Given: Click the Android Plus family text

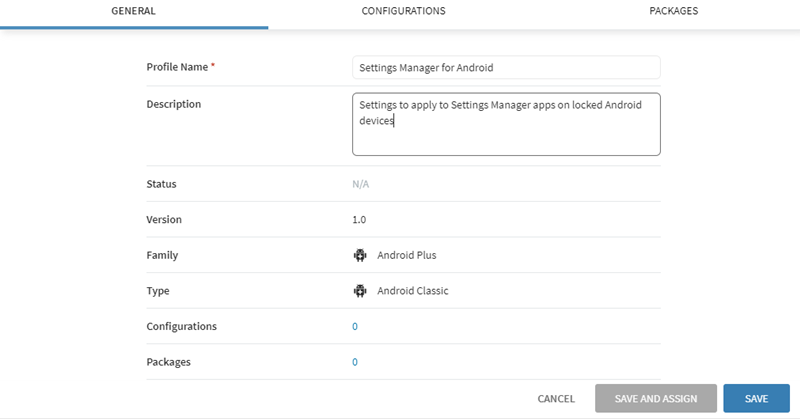Looking at the screenshot, I should [x=406, y=255].
